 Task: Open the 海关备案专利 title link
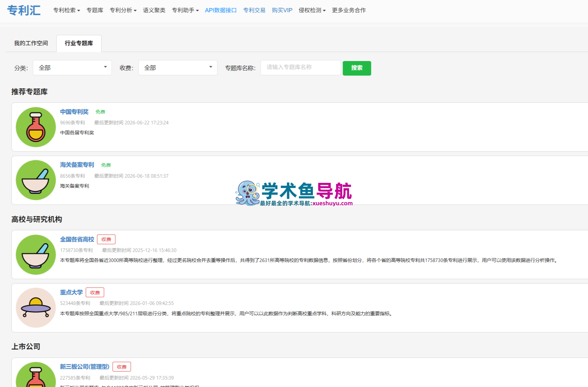tap(77, 165)
